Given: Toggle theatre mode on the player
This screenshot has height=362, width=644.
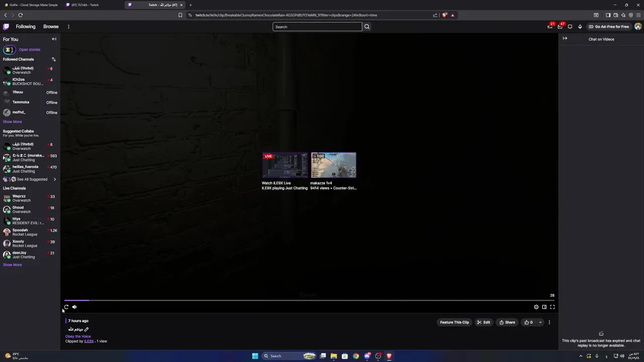Looking at the screenshot, I should point(544,307).
